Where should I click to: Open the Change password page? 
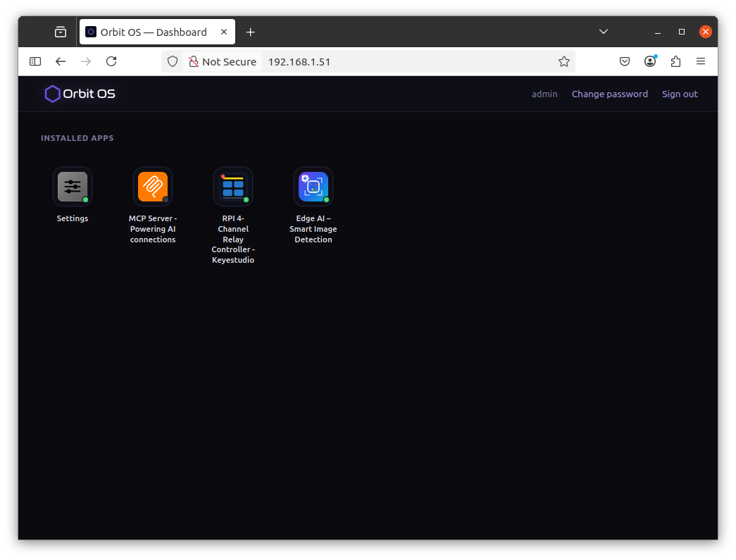click(609, 93)
